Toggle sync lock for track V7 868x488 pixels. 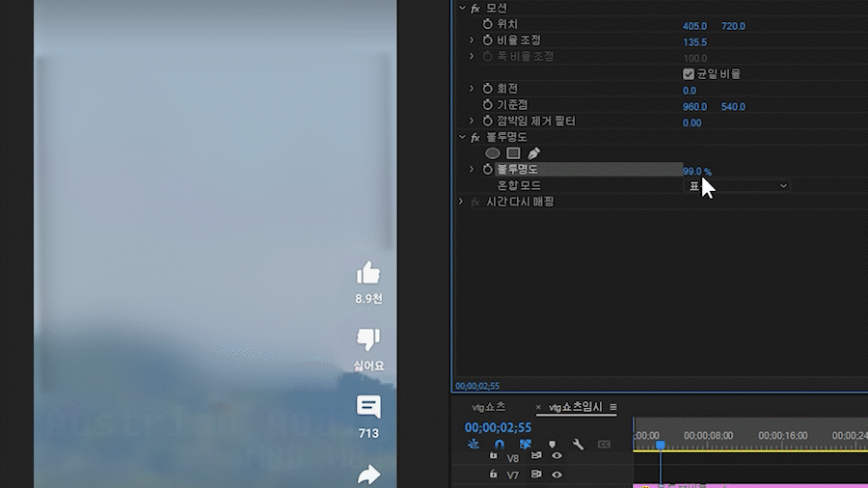click(x=536, y=474)
